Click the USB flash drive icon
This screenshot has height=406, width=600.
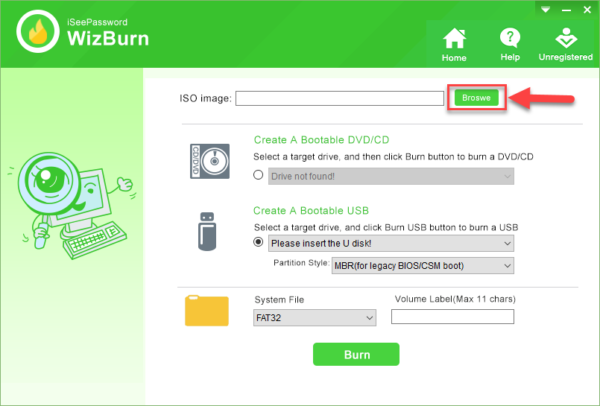click(x=207, y=232)
